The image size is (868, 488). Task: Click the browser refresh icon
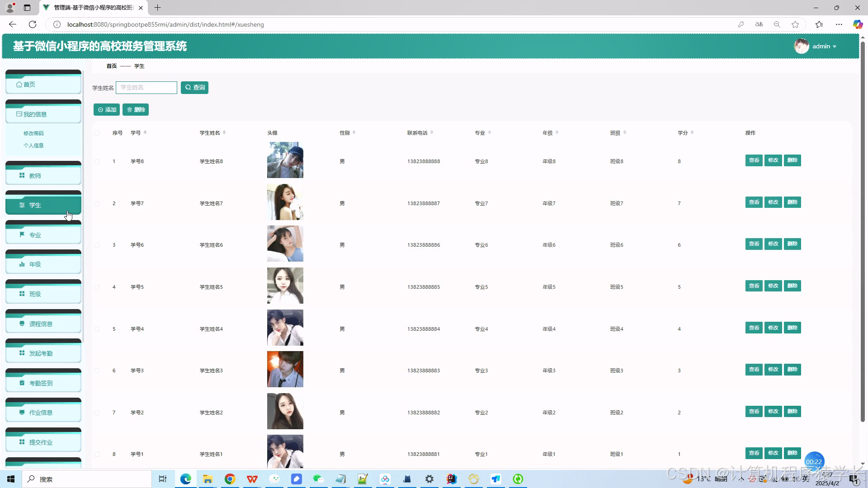[x=33, y=24]
